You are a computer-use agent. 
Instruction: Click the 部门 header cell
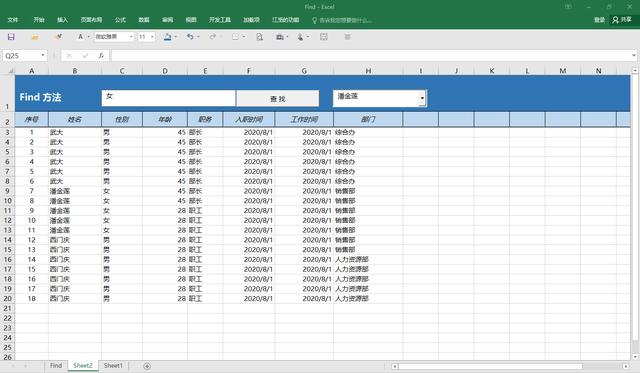point(368,119)
